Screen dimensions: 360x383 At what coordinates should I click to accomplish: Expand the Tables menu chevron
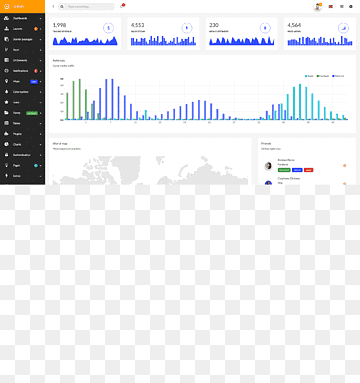pos(41,123)
